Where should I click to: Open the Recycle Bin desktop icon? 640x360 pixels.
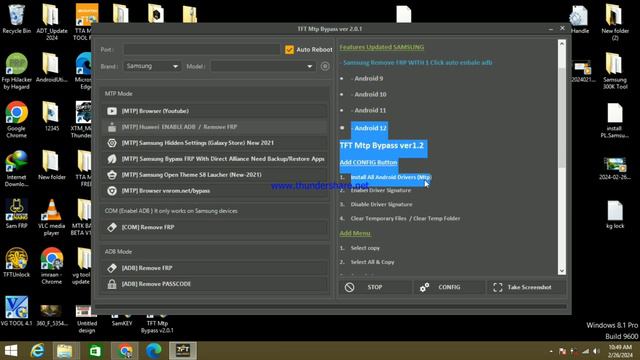pos(16,19)
